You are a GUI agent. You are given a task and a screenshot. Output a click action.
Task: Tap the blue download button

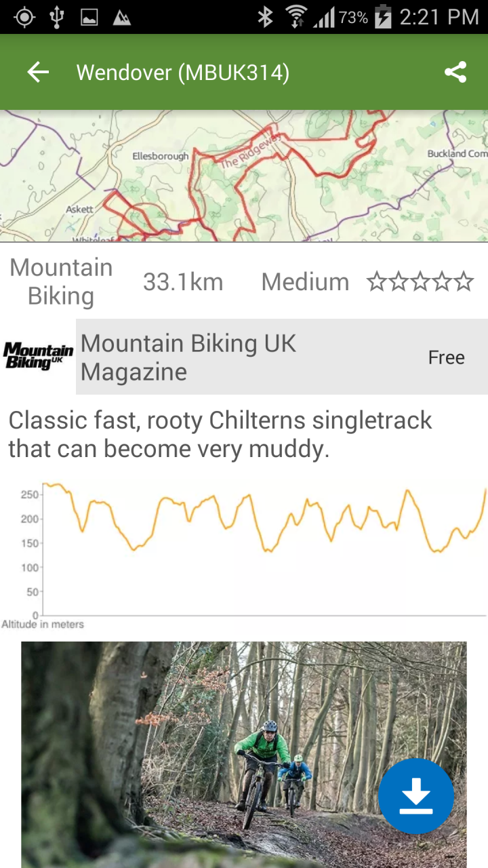click(x=415, y=796)
